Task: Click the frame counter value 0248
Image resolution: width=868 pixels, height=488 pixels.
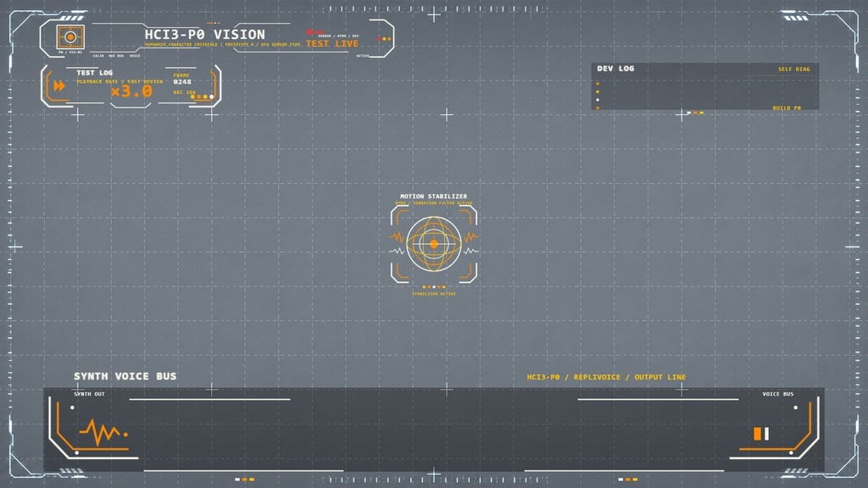Action: coord(182,82)
